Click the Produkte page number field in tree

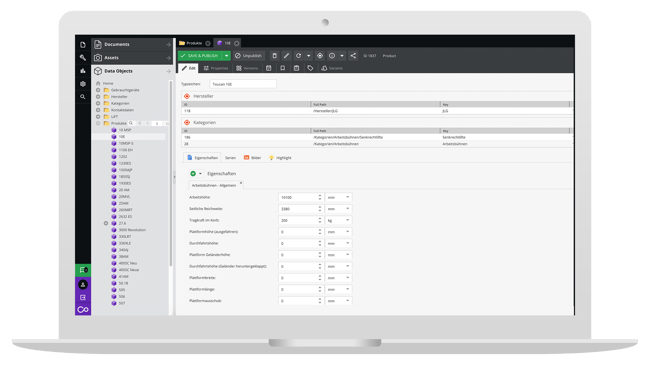(x=157, y=123)
